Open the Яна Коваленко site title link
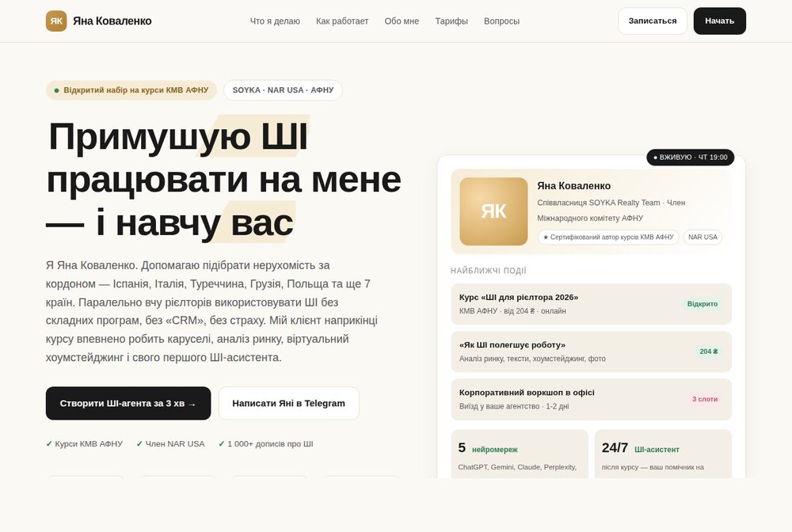This screenshot has width=792, height=532. point(112,21)
